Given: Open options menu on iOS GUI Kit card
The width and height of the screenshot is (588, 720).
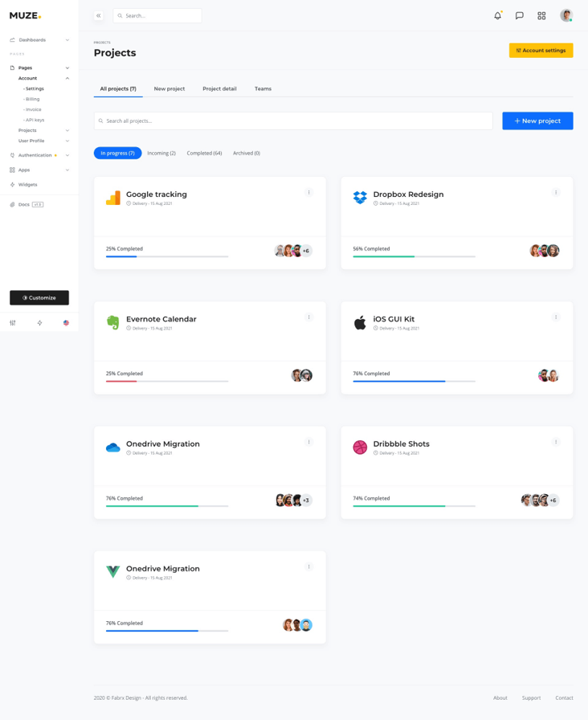Looking at the screenshot, I should [556, 317].
